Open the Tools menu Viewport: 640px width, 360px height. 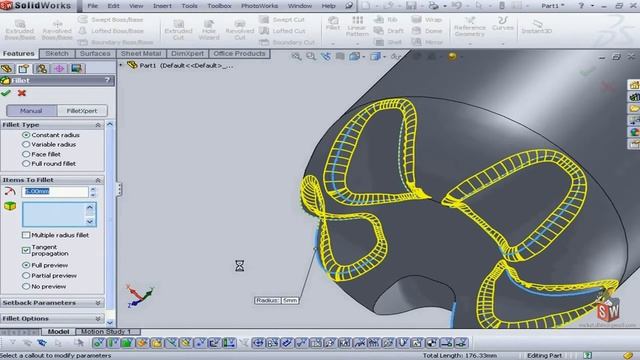189,6
